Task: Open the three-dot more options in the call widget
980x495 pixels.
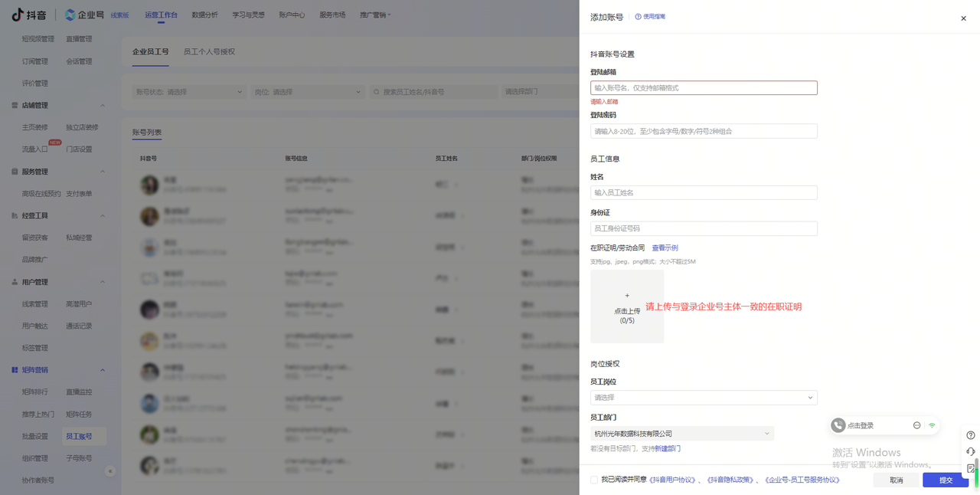Action: pyautogui.click(x=916, y=425)
